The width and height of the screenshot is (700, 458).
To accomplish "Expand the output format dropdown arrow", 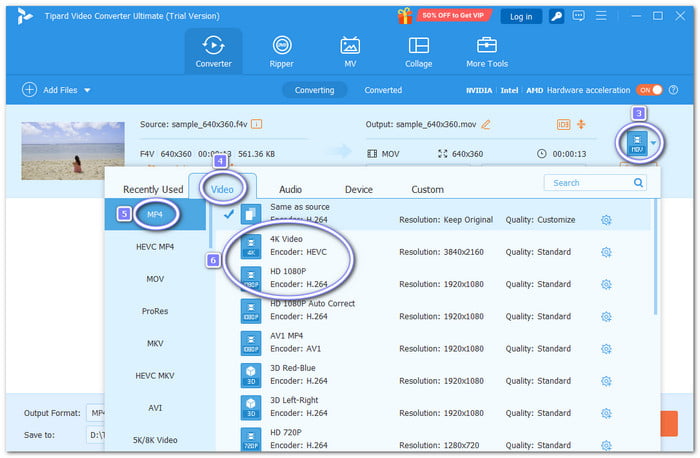I will [654, 143].
